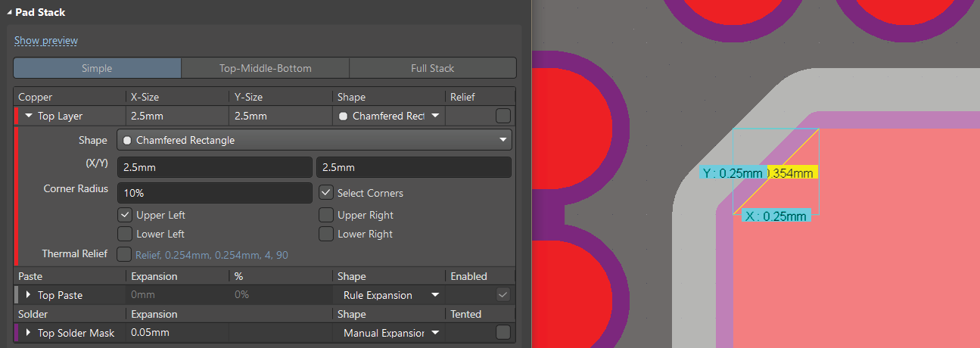Open Top Paste Rule Expansion dropdown

435,295
